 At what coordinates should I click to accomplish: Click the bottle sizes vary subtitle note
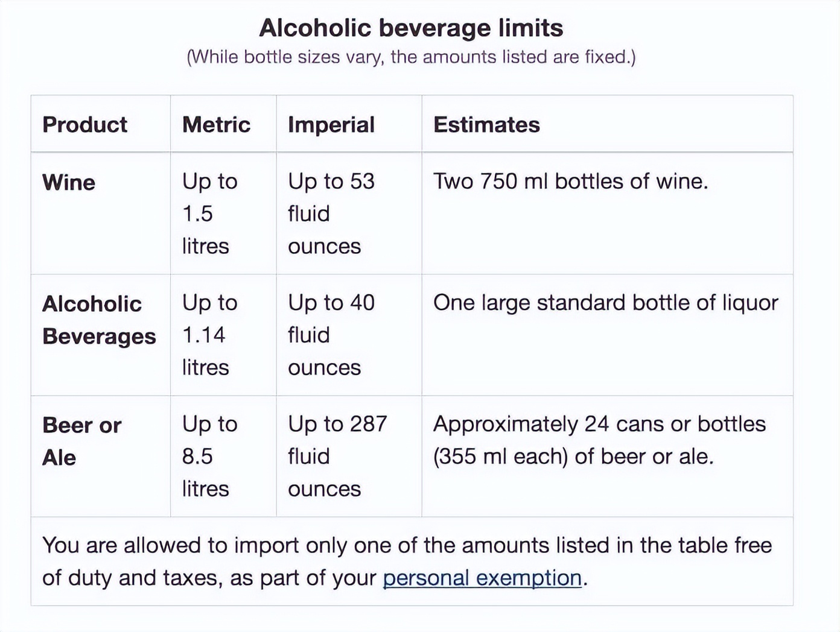(x=411, y=57)
